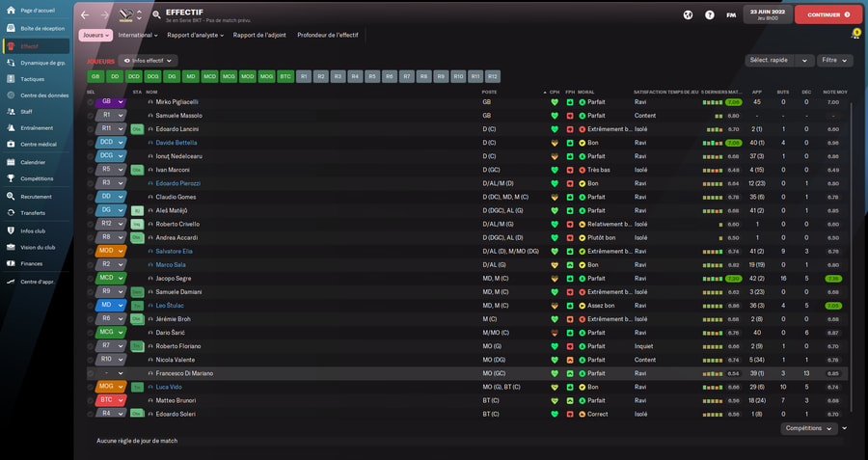Open Rapport d'analyste tab
868x460 pixels.
point(196,35)
